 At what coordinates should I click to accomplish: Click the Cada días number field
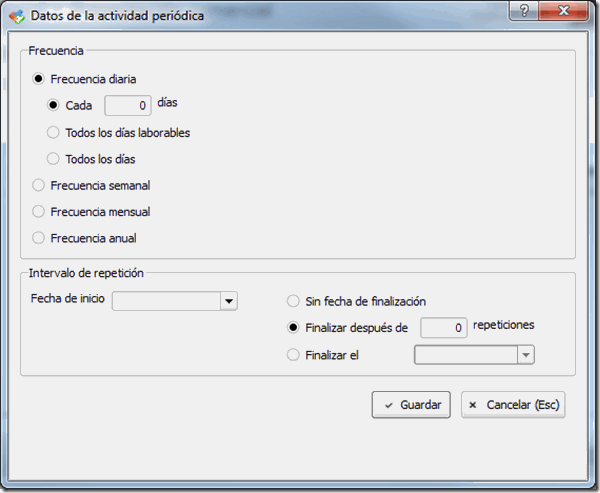point(128,105)
